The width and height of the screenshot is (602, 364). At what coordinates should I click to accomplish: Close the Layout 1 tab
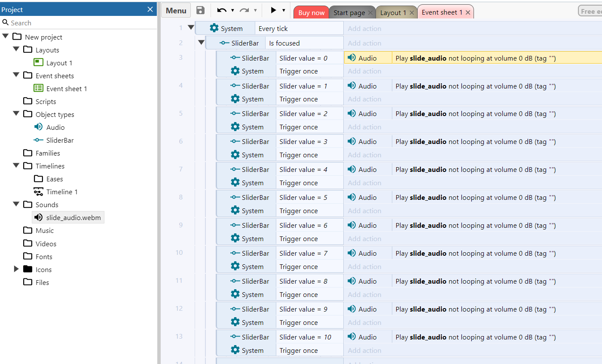coord(412,13)
